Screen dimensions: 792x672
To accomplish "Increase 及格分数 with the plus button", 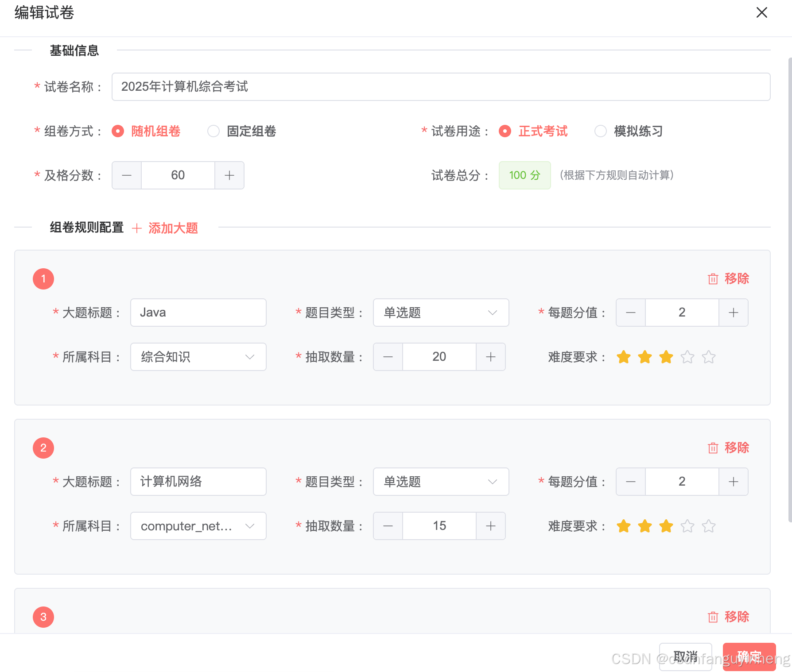I will click(x=229, y=175).
